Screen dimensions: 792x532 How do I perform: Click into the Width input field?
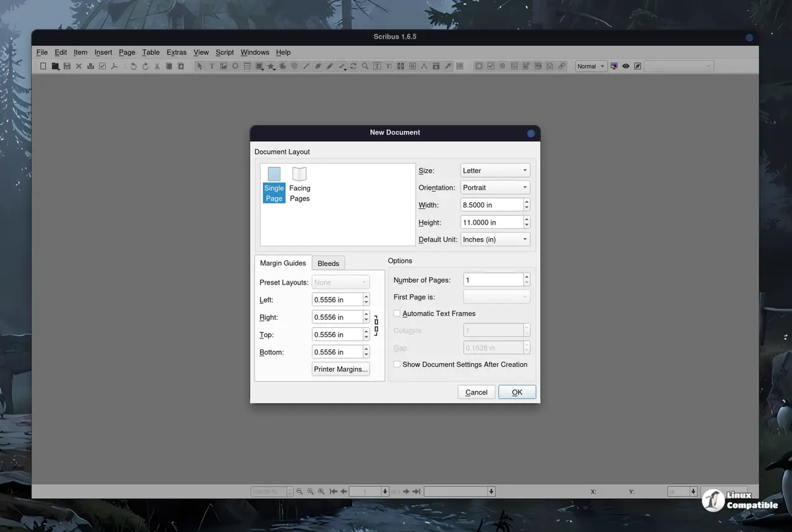click(x=491, y=205)
